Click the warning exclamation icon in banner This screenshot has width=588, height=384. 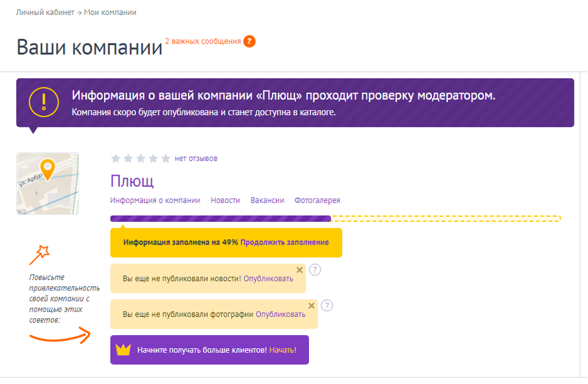click(43, 102)
